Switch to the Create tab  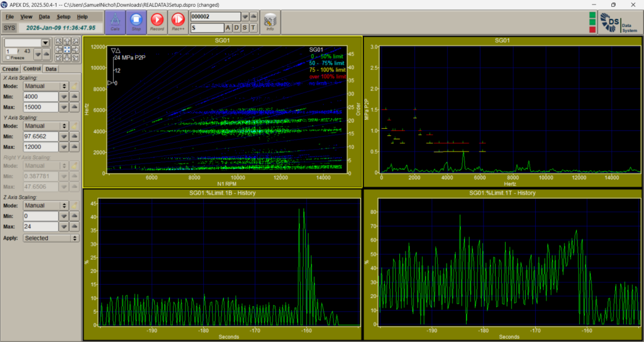11,69
